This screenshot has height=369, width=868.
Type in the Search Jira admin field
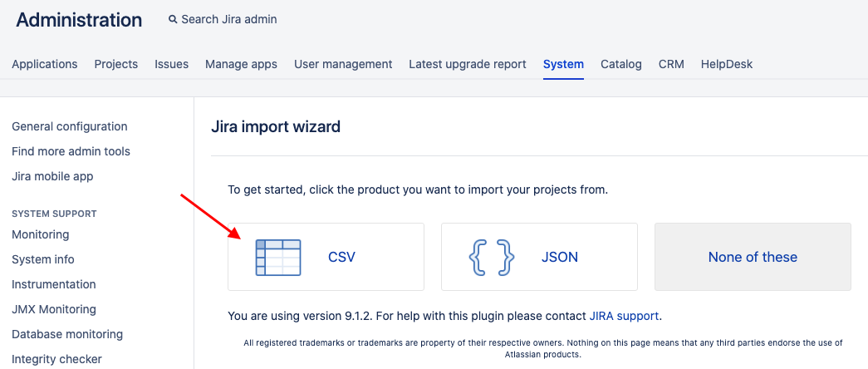229,19
